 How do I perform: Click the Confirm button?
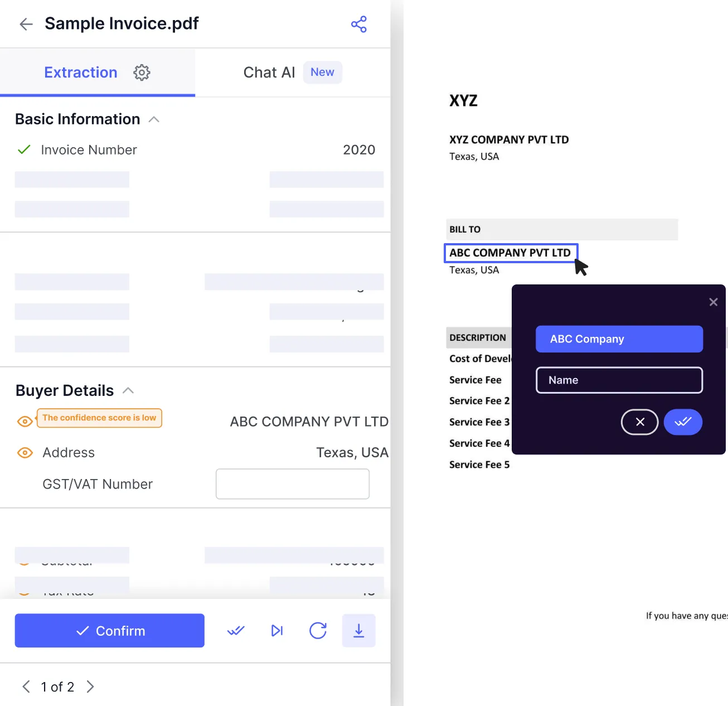pyautogui.click(x=109, y=631)
